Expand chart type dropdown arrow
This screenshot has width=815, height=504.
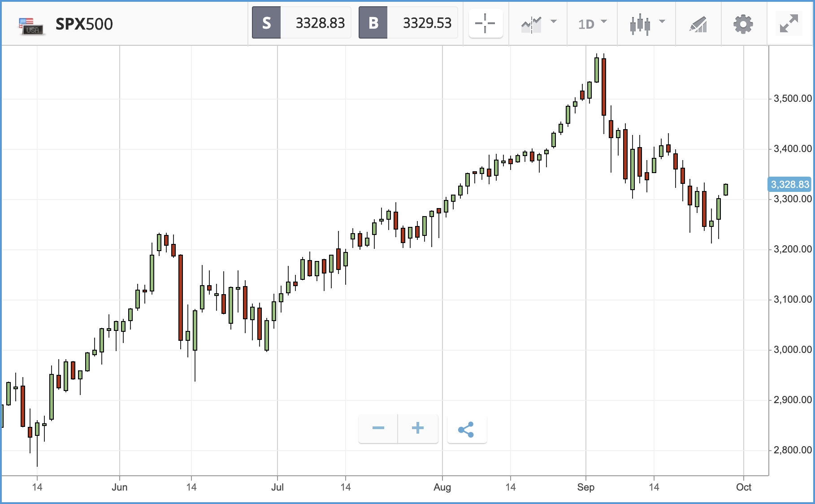coord(662,22)
